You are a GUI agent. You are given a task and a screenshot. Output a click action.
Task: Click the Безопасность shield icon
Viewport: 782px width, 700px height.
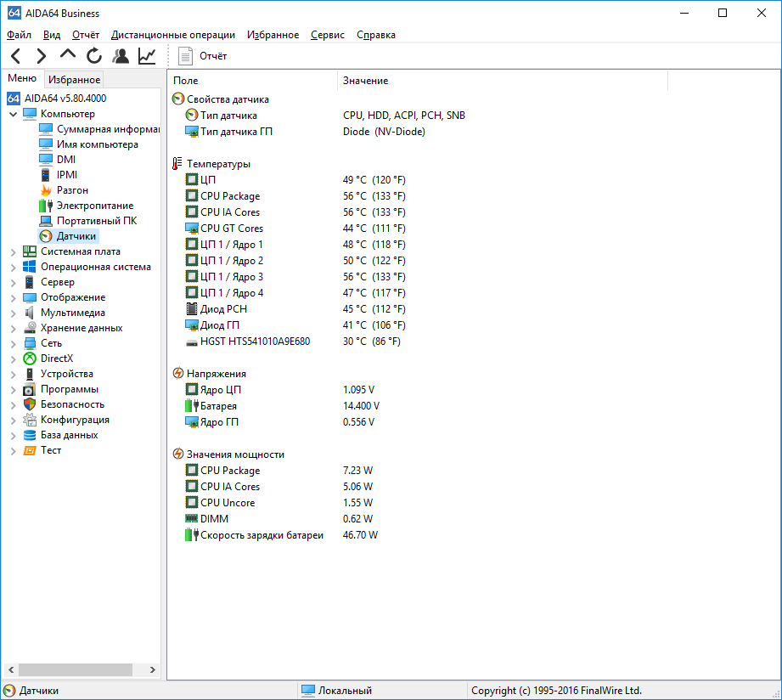[30, 404]
